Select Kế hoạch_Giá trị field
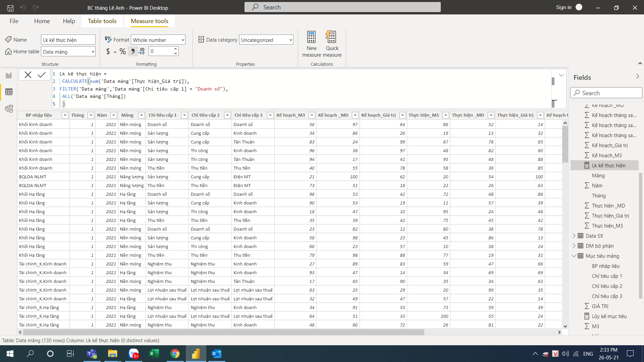This screenshot has height=362, width=644. coord(609,145)
